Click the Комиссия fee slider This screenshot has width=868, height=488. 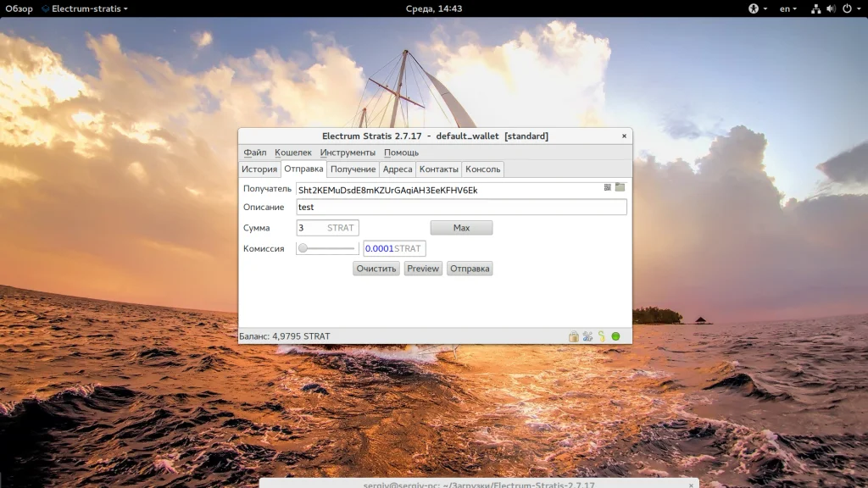click(327, 248)
